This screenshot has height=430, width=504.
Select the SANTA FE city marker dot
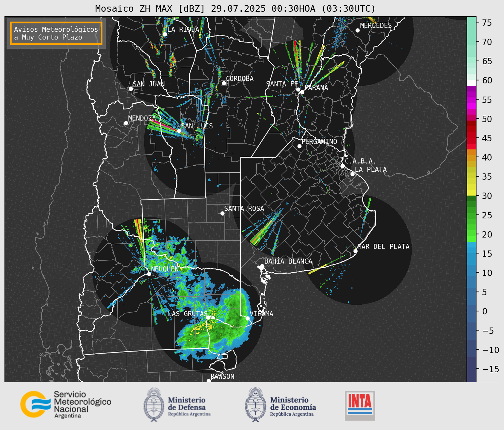point(298,89)
